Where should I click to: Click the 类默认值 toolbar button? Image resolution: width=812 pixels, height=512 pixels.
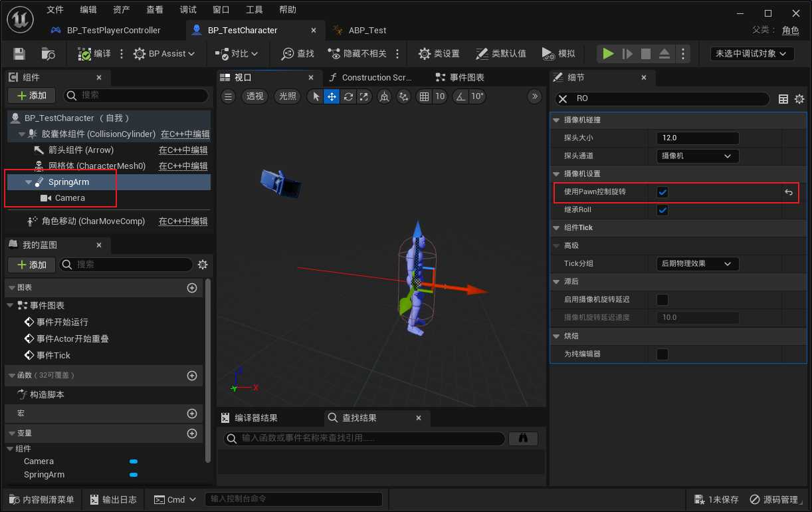point(502,54)
